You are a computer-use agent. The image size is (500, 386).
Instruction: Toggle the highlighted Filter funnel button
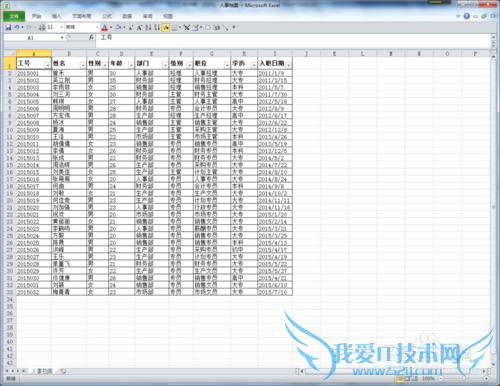(x=166, y=27)
